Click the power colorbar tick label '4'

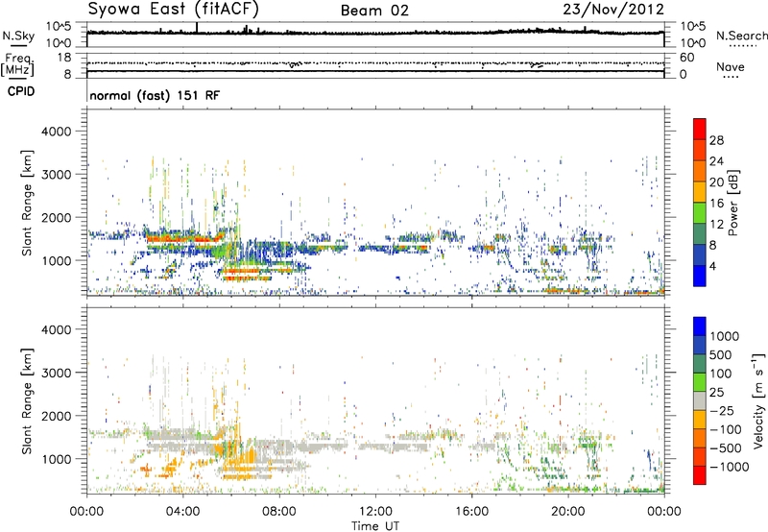coord(713,266)
